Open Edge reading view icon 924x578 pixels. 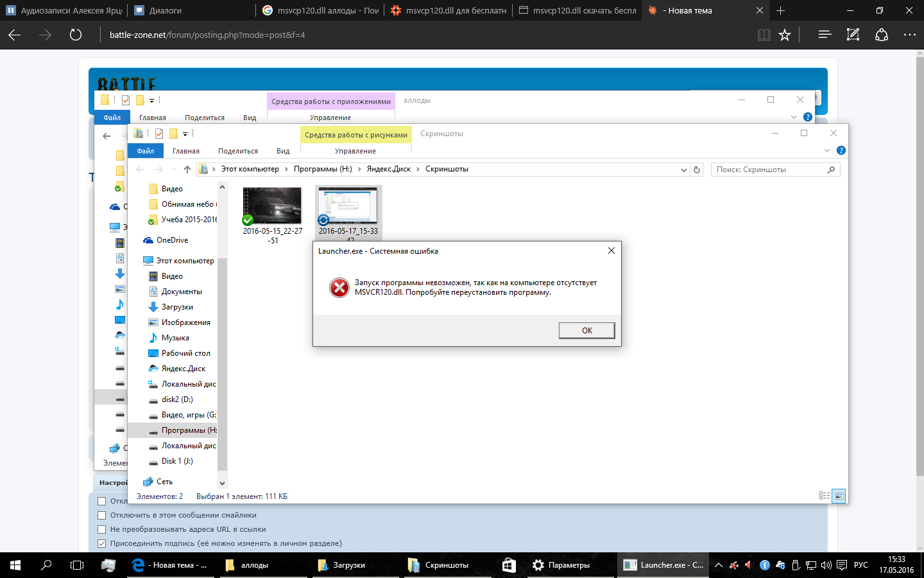(764, 35)
